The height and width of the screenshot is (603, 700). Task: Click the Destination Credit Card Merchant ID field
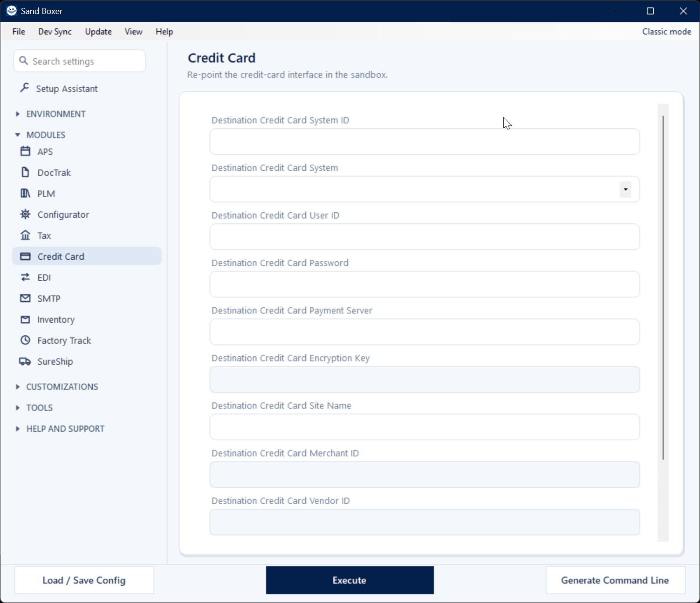pyautogui.click(x=425, y=474)
